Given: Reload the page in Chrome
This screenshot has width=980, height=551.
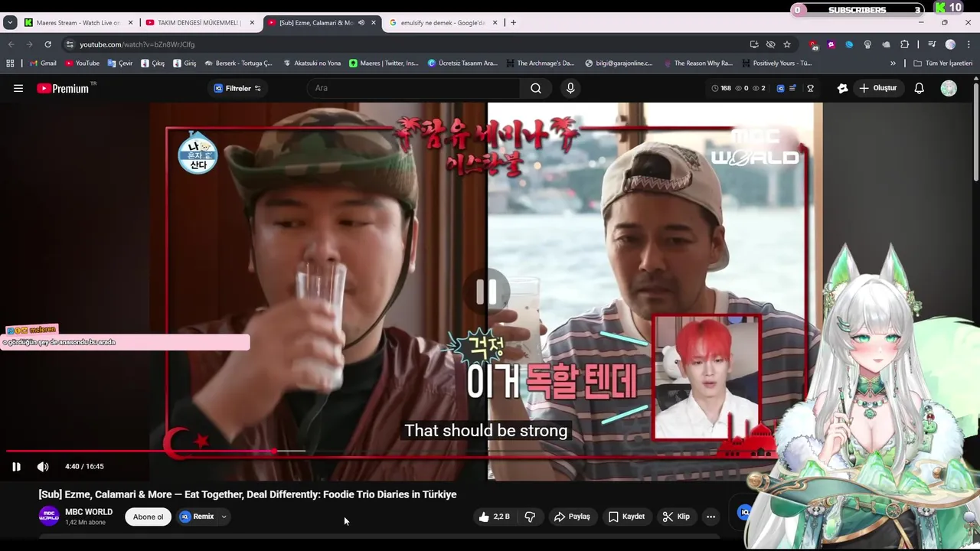Looking at the screenshot, I should click(47, 44).
